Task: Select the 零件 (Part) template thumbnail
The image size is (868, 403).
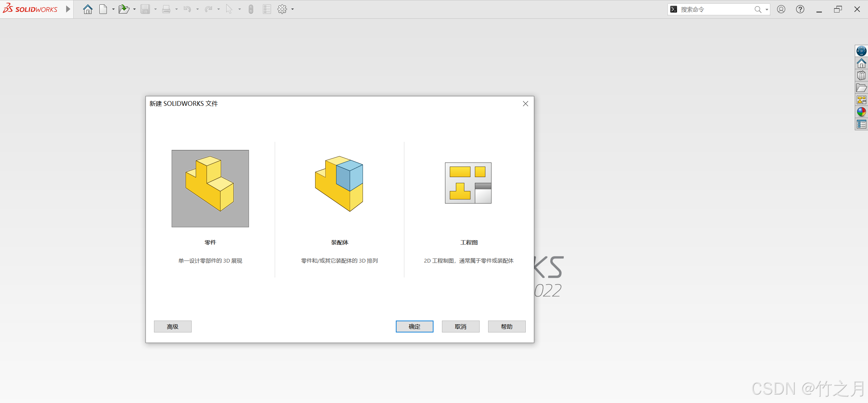Action: tap(210, 189)
